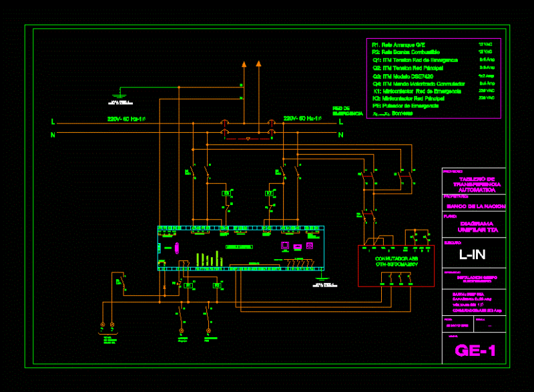Select the last magenta port icon in the module
Viewport: 534px width, 392px height.
point(310,246)
